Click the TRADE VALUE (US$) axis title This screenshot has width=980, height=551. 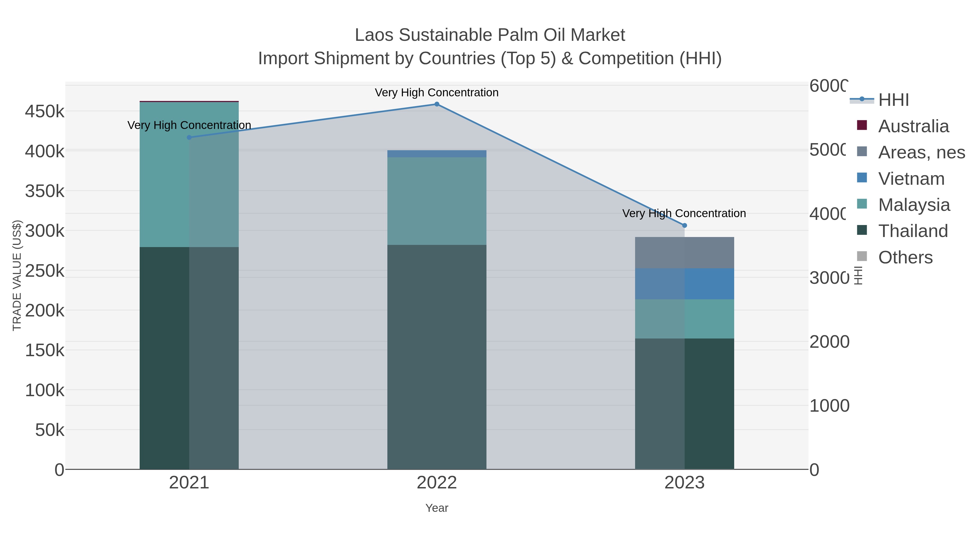point(17,275)
